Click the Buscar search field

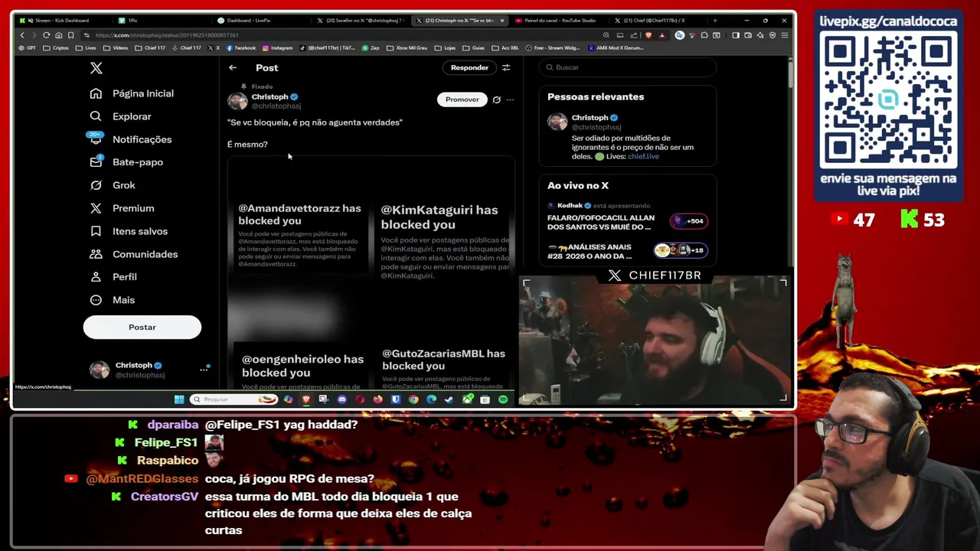click(628, 67)
